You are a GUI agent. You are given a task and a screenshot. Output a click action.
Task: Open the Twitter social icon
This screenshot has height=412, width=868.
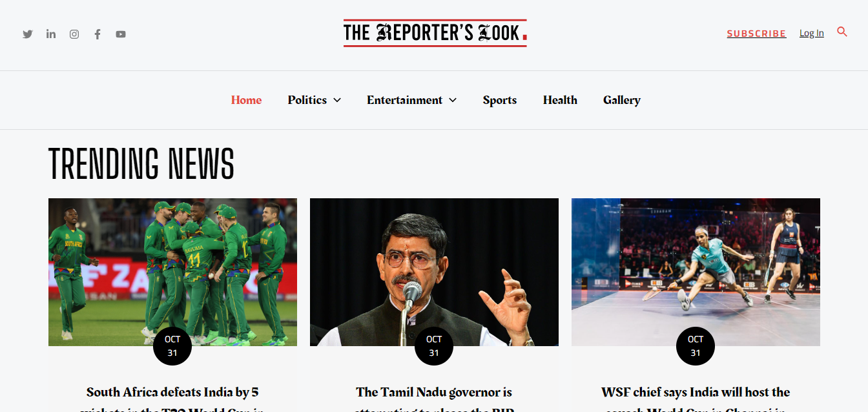(x=28, y=34)
